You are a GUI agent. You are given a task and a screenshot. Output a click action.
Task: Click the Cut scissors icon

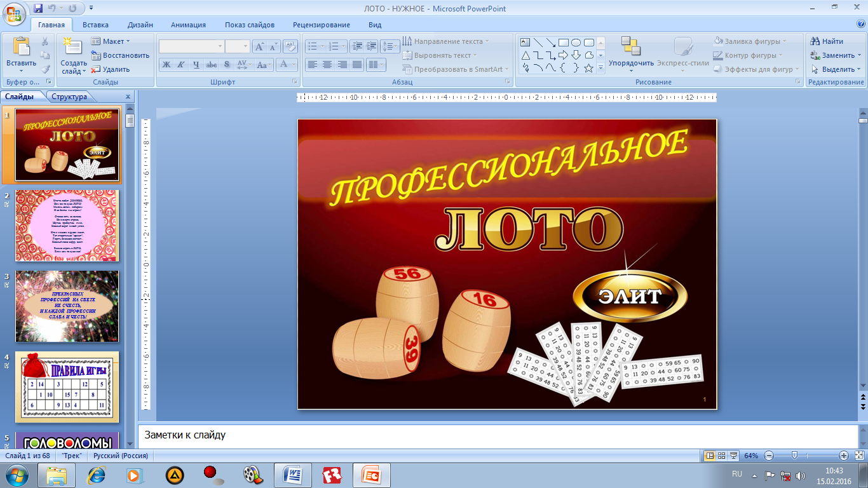45,41
